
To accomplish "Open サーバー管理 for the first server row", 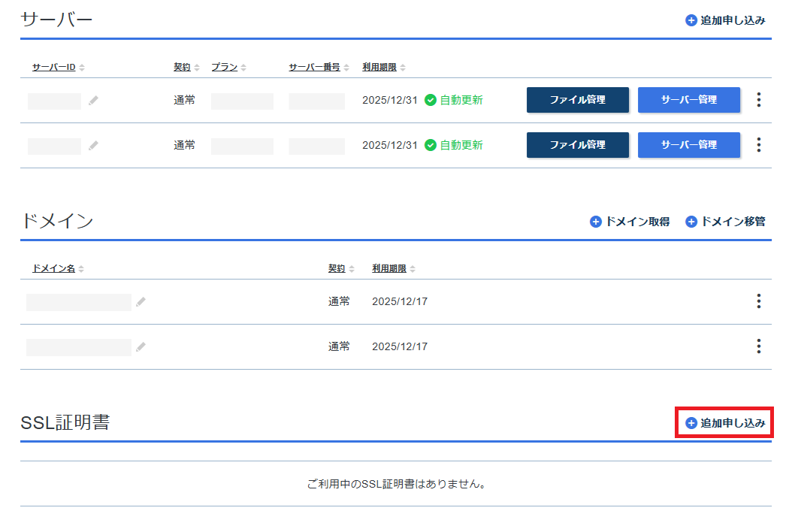I will (x=689, y=100).
